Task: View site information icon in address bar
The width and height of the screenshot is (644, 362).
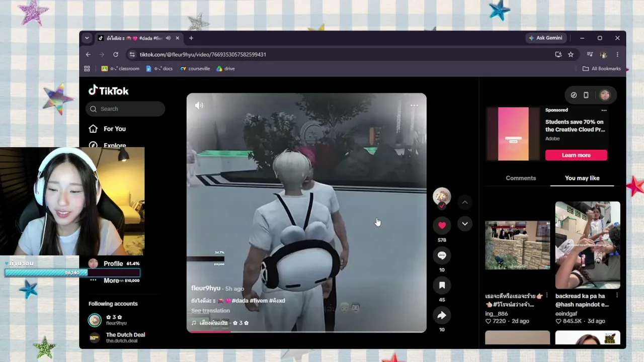Action: click(x=132, y=54)
